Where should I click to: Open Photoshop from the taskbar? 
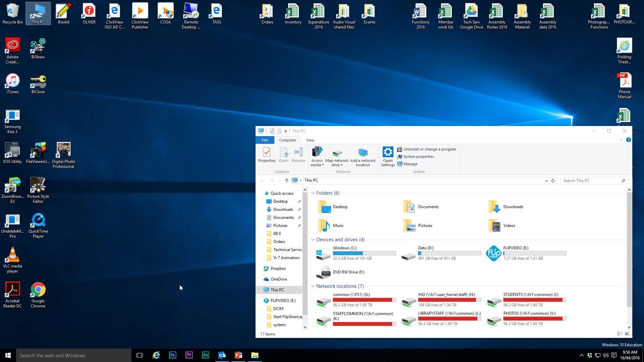click(172, 355)
